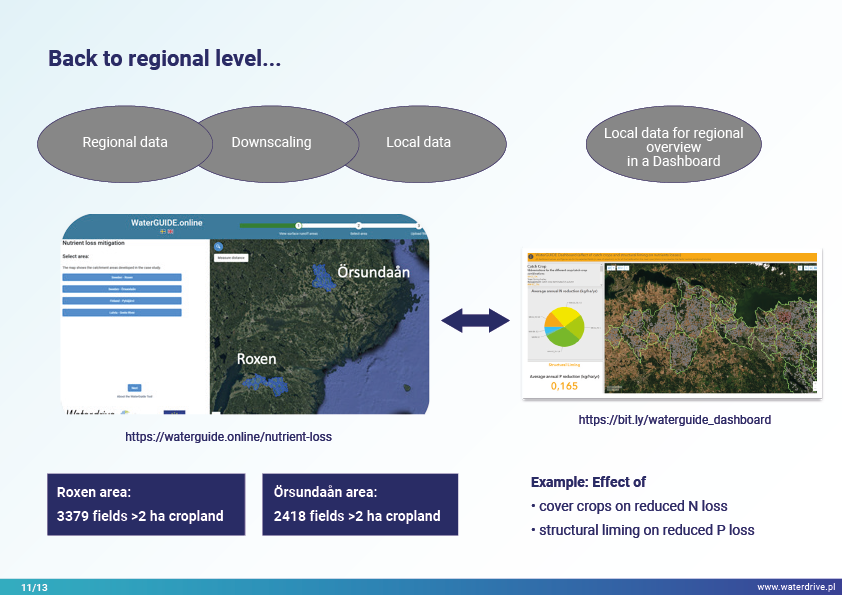Switch language using the UK flag icon
The height and width of the screenshot is (595, 842).
coord(170,231)
